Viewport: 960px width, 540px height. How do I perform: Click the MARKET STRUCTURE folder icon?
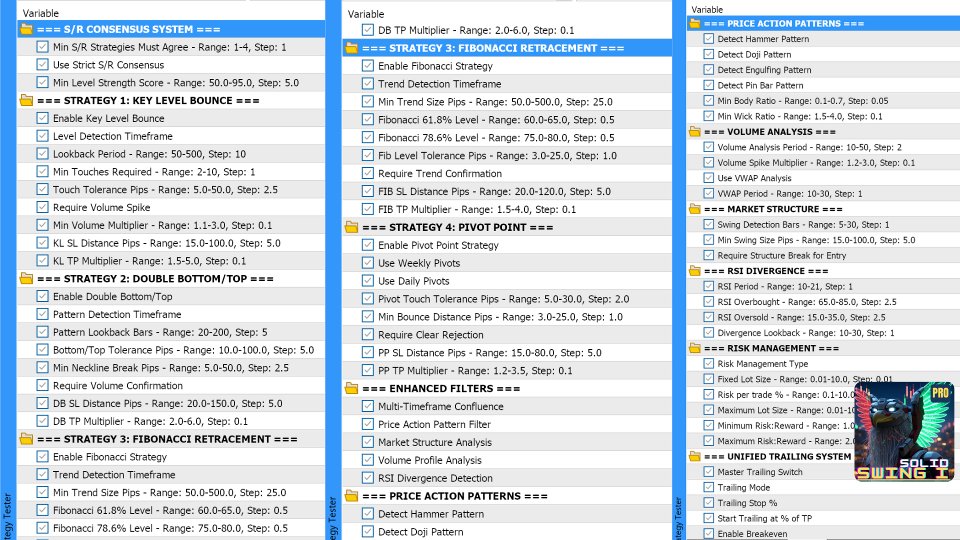pos(695,209)
